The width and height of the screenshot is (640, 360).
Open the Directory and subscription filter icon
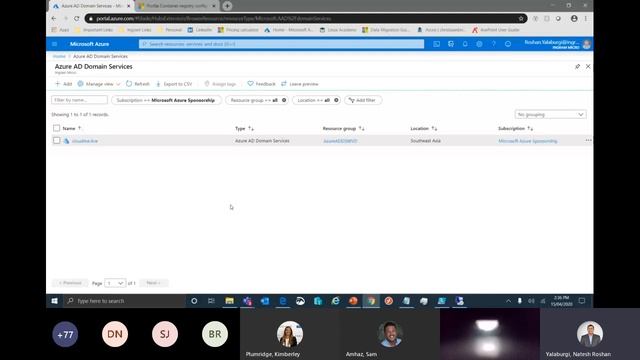click(451, 44)
